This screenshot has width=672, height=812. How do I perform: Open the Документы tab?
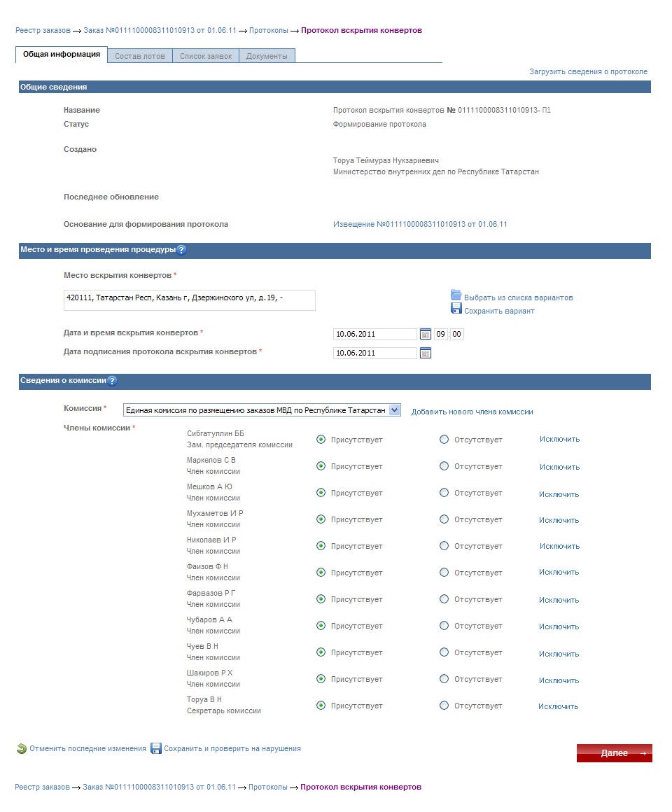point(267,56)
